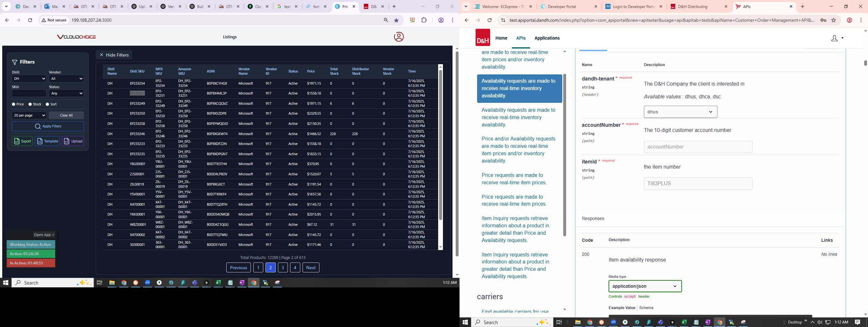Go to the Next page of listings

click(311, 268)
